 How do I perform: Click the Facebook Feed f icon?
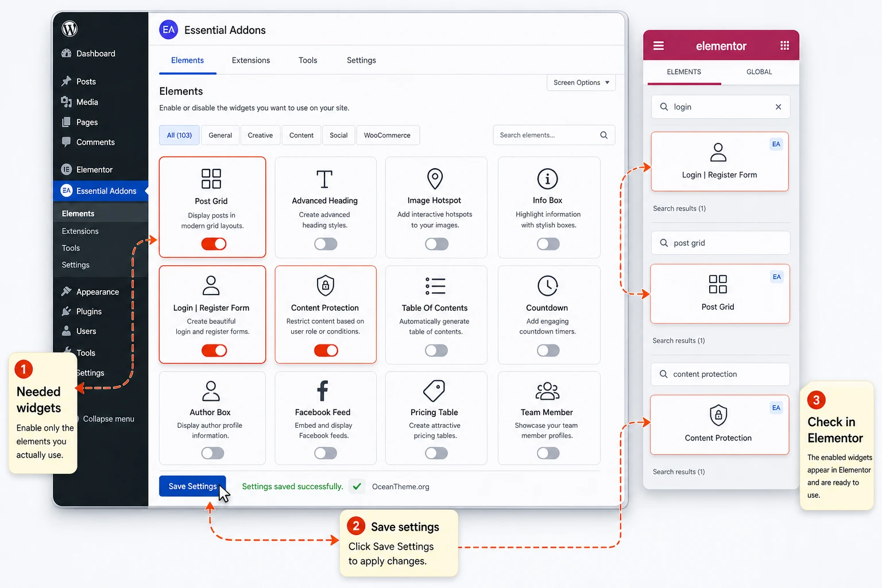323,391
